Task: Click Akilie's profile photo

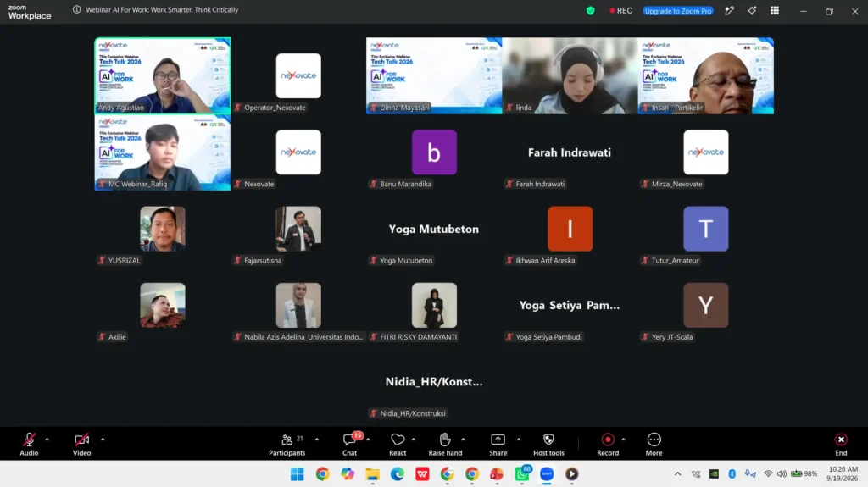Action: tap(162, 305)
